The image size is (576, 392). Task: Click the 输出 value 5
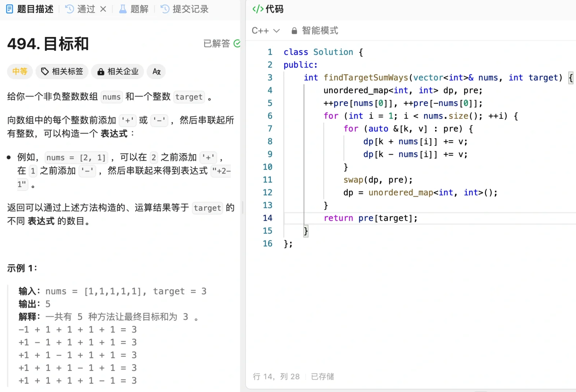coord(48,304)
